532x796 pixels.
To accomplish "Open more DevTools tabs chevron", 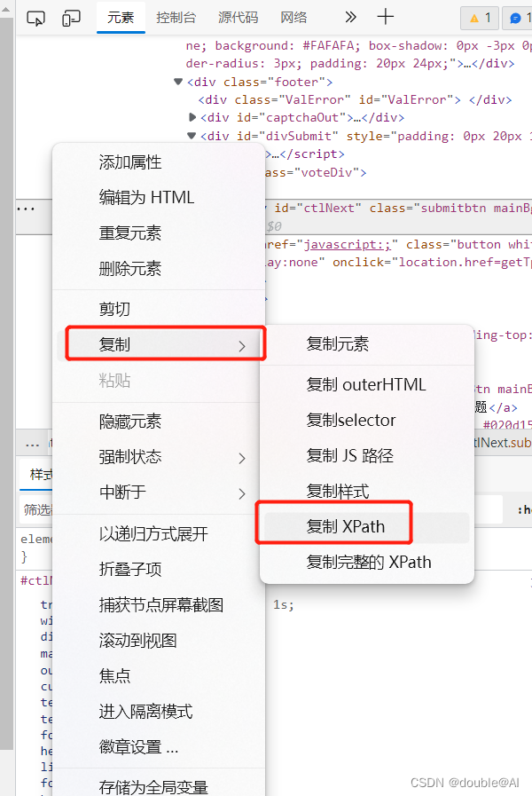I will pyautogui.click(x=350, y=17).
